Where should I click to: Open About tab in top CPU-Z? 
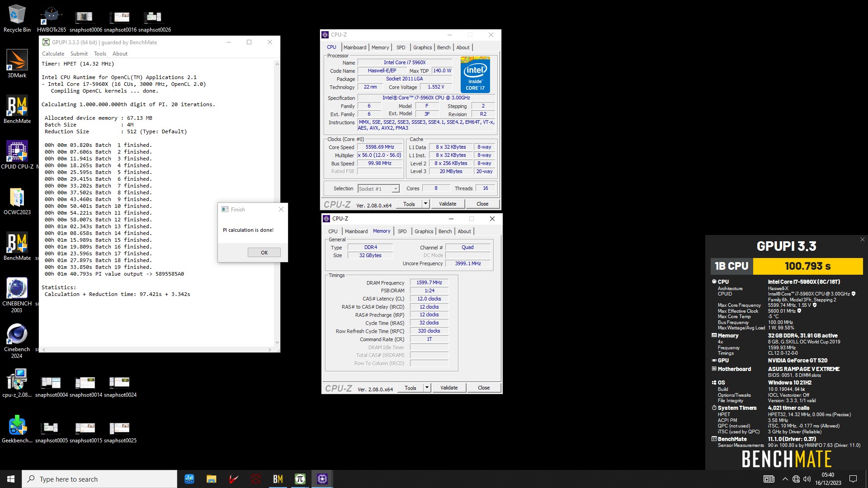point(463,47)
